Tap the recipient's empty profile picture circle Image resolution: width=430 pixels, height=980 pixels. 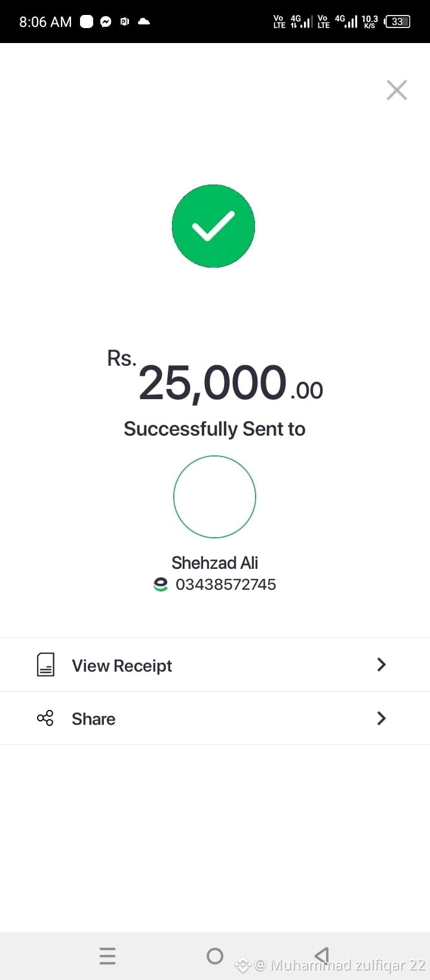click(214, 497)
